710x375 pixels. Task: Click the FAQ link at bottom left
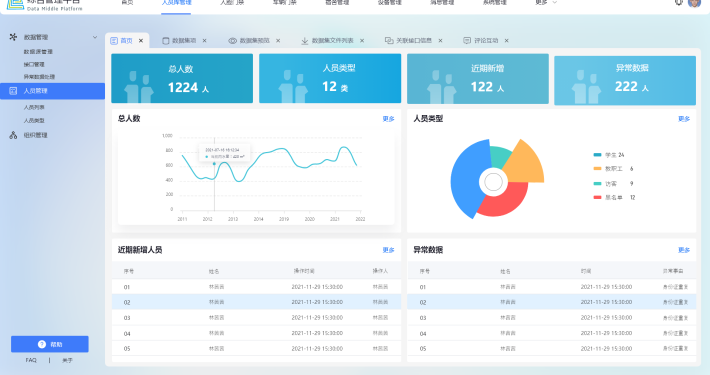click(31, 360)
